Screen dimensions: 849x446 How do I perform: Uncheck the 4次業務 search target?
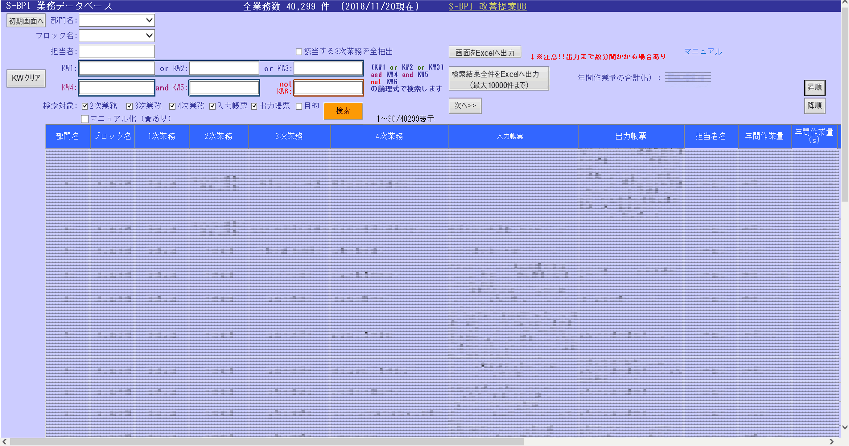[172, 106]
